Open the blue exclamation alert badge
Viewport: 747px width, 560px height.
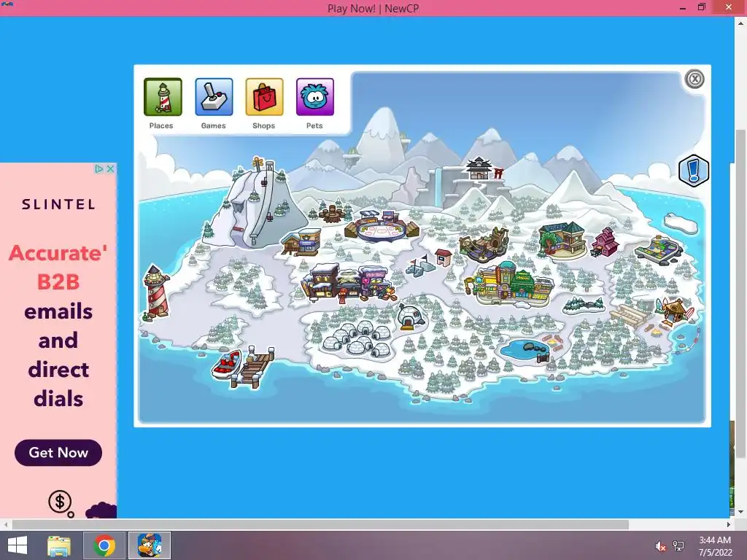pos(694,171)
